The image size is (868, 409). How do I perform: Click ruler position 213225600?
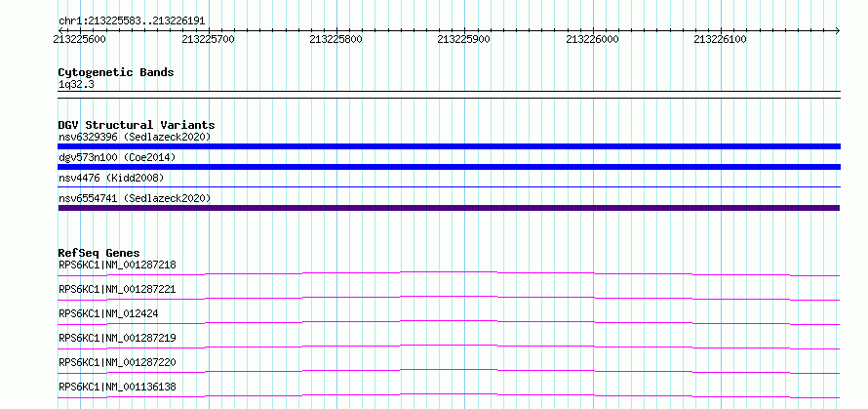coord(80,39)
